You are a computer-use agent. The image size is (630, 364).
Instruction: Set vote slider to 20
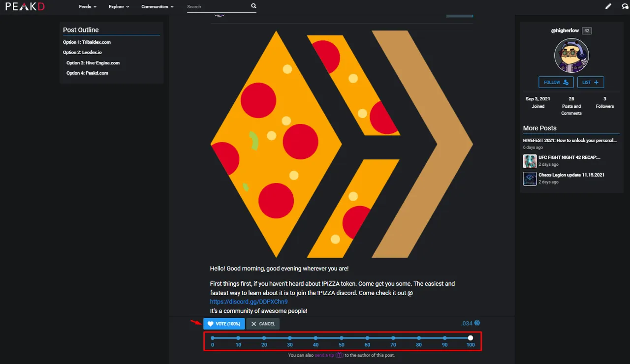264,338
